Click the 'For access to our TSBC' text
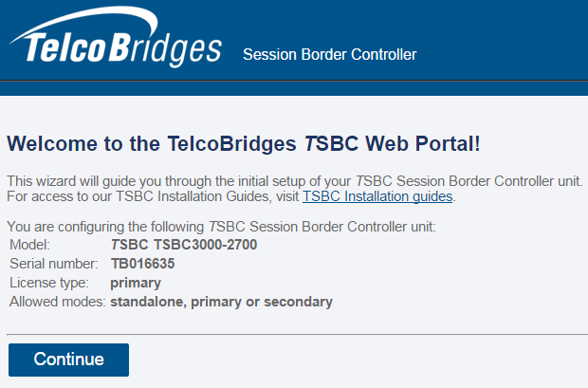This screenshot has height=388, width=588. [152, 197]
